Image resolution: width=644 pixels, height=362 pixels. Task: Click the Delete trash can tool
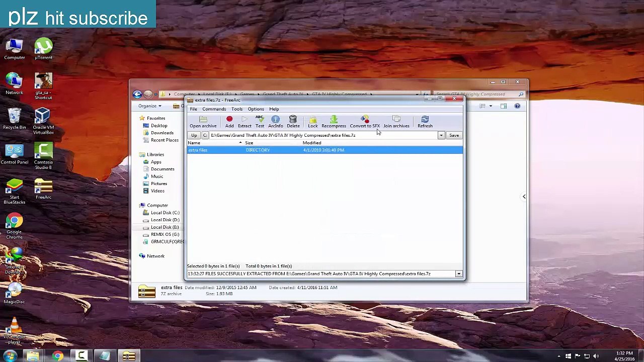tap(293, 122)
